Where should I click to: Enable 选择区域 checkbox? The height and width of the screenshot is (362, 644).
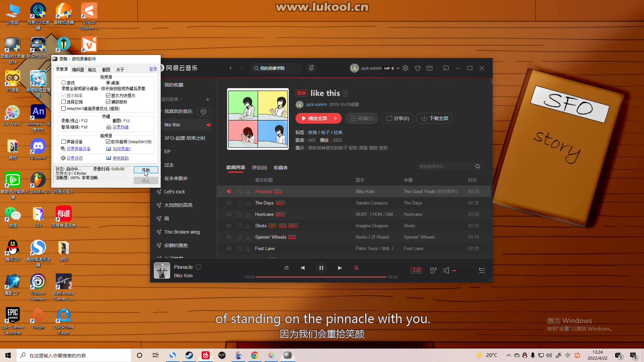63,102
